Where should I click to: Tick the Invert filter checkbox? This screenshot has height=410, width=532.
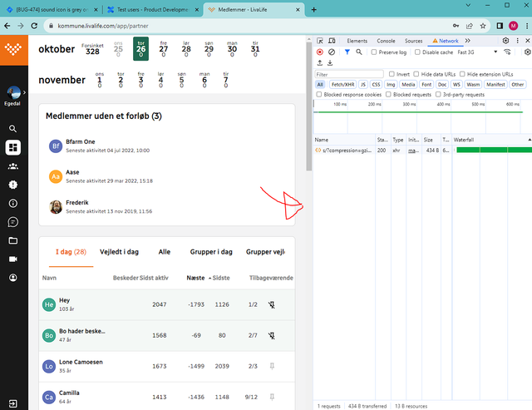392,74
